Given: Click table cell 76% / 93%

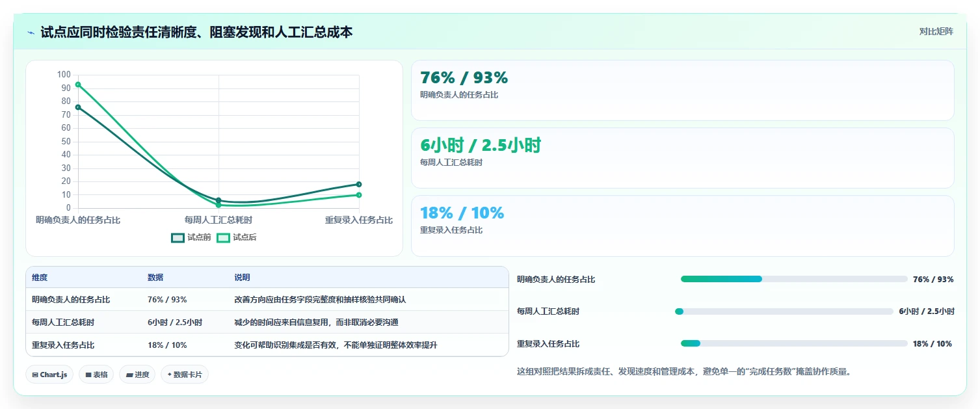Looking at the screenshot, I should [167, 300].
